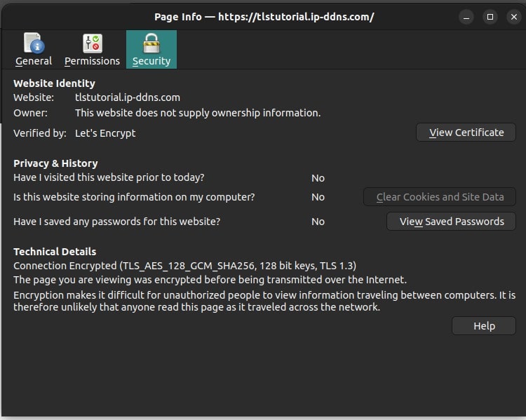This screenshot has width=526, height=420.
Task: Click the General tab's document info icon
Action: tap(34, 43)
